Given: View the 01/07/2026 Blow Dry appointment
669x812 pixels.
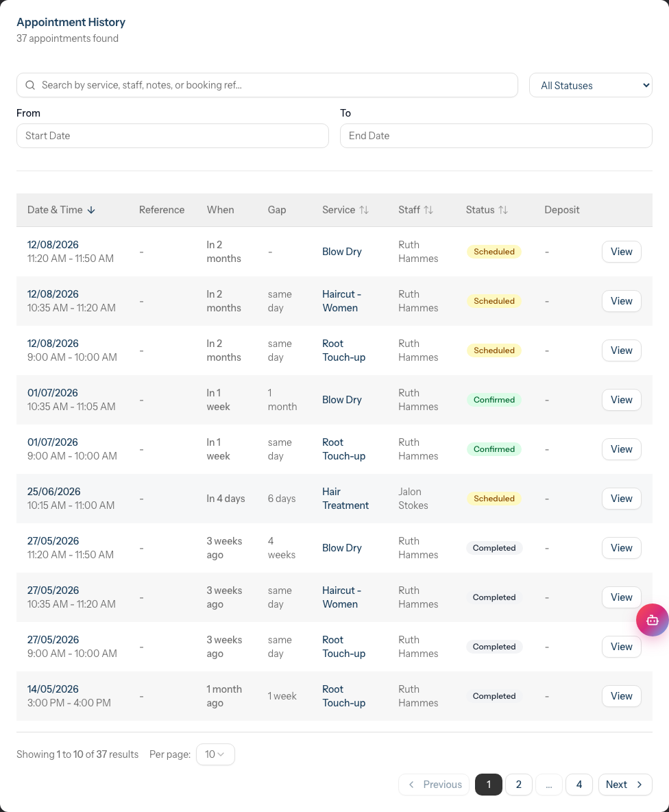Looking at the screenshot, I should [622, 400].
